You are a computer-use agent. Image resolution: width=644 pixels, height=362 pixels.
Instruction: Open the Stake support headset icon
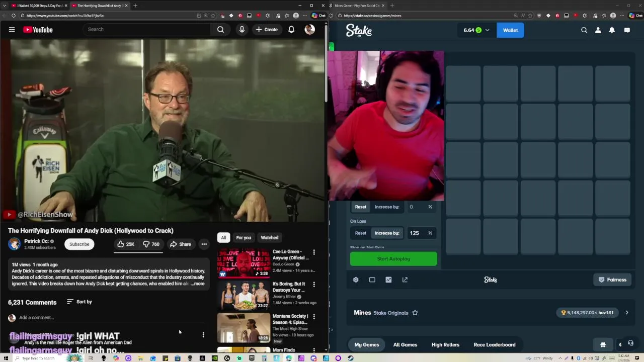click(x=630, y=344)
